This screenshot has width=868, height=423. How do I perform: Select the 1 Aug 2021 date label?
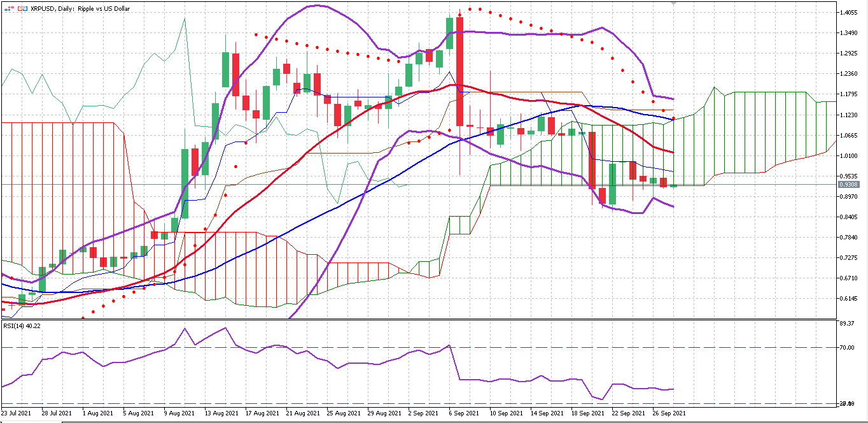pyautogui.click(x=99, y=413)
